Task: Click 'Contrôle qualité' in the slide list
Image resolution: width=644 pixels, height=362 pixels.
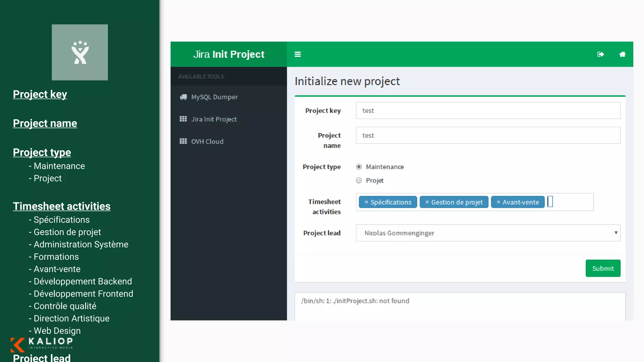Action: pos(65,306)
